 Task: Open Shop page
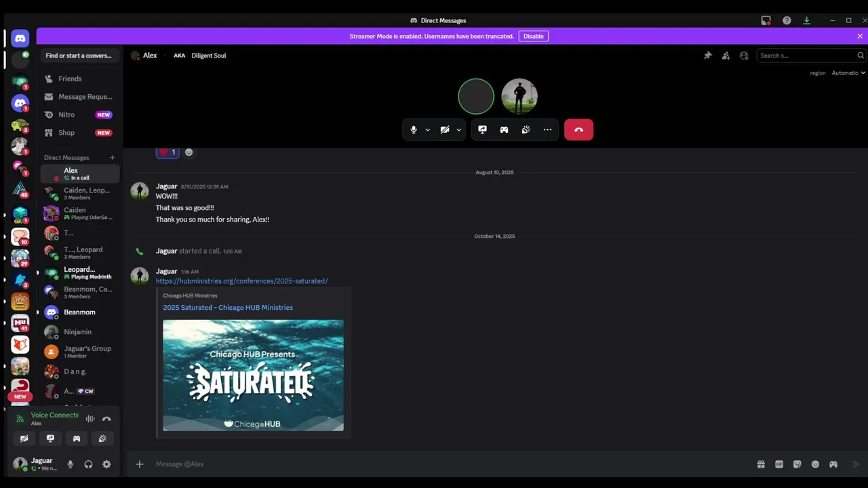[x=80, y=133]
